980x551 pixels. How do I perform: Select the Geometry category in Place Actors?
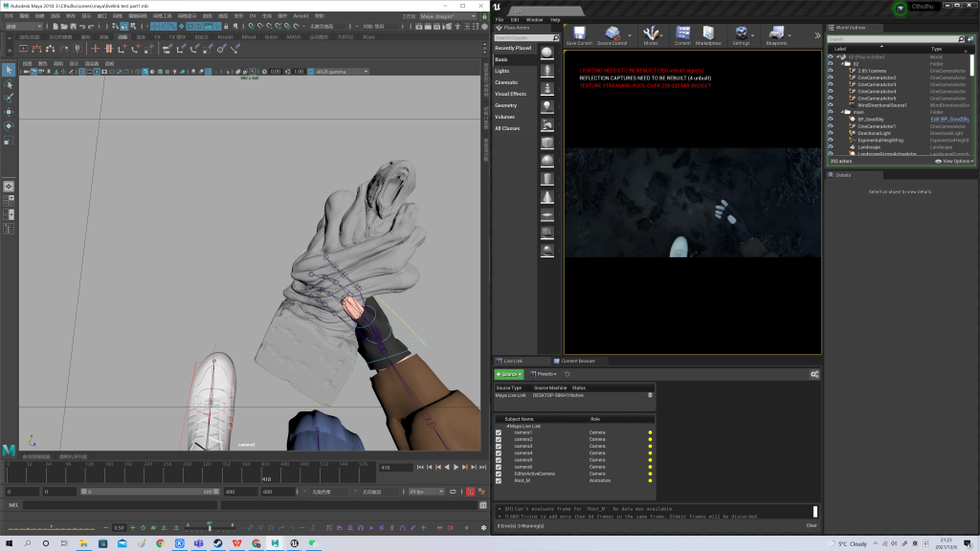click(x=505, y=105)
